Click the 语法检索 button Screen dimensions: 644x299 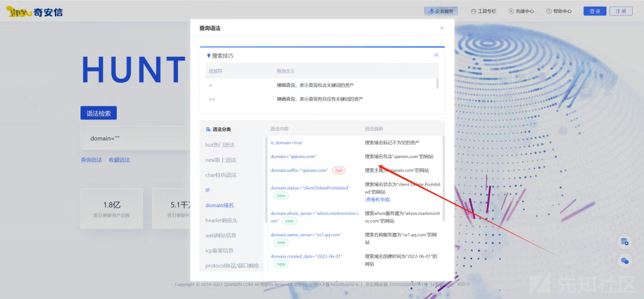98,113
